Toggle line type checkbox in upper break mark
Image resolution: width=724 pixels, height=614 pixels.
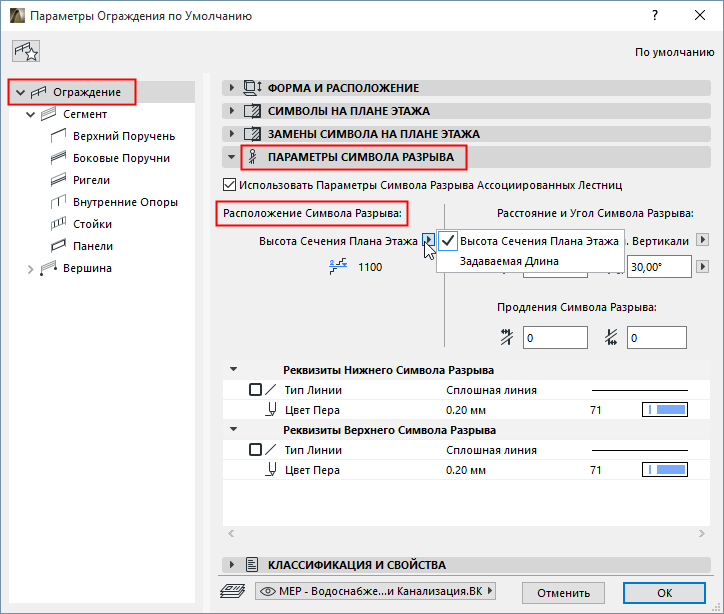255,450
